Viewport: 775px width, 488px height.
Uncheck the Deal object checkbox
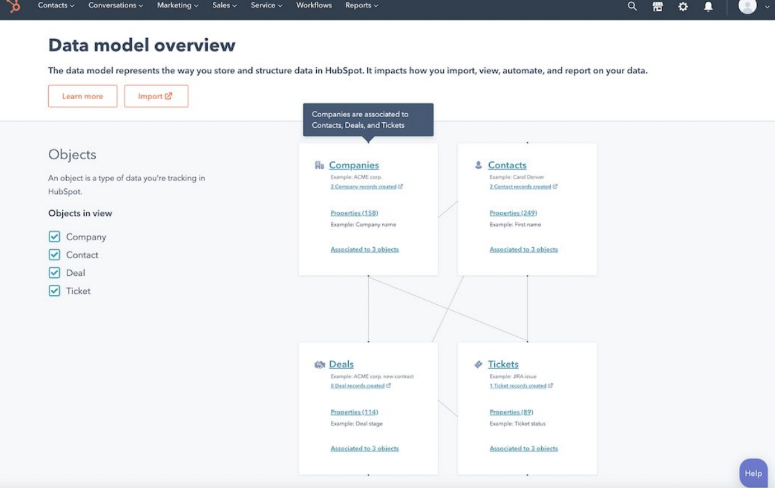(54, 273)
